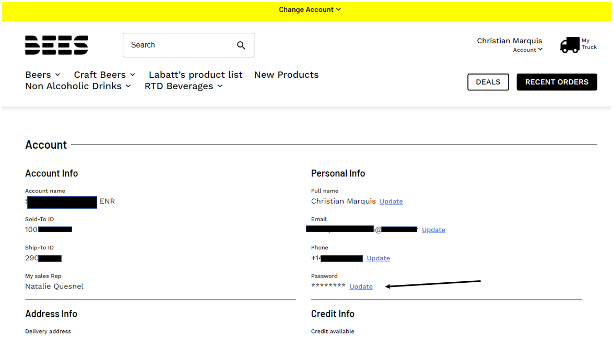Click Update link next to Full name
This screenshot has width=614, height=360.
click(x=391, y=201)
